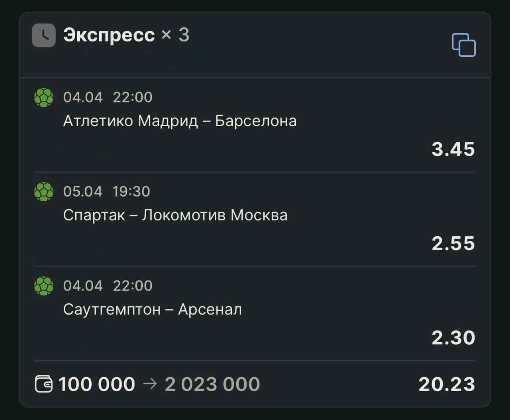The width and height of the screenshot is (510, 420).
Task: Click the total odds 20.23
Action: pyautogui.click(x=447, y=384)
